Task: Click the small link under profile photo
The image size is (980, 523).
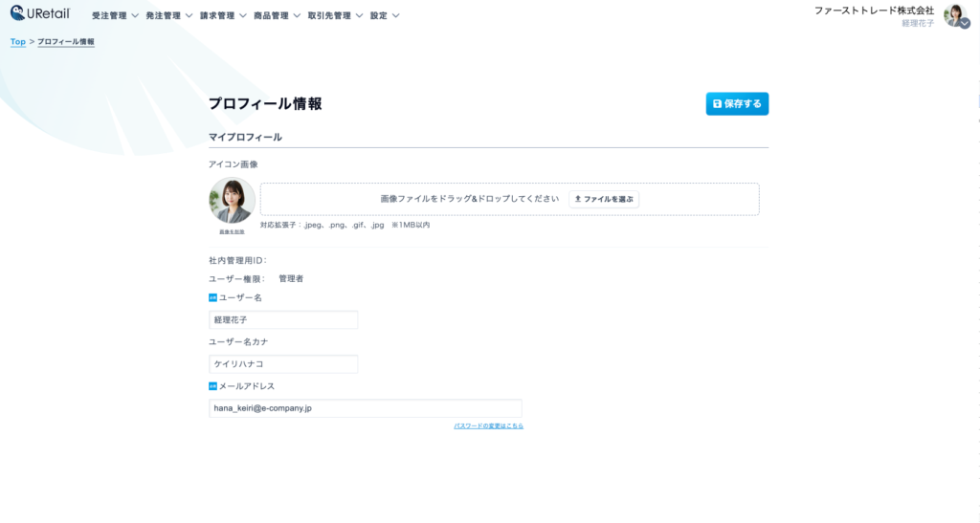Action: tap(232, 231)
